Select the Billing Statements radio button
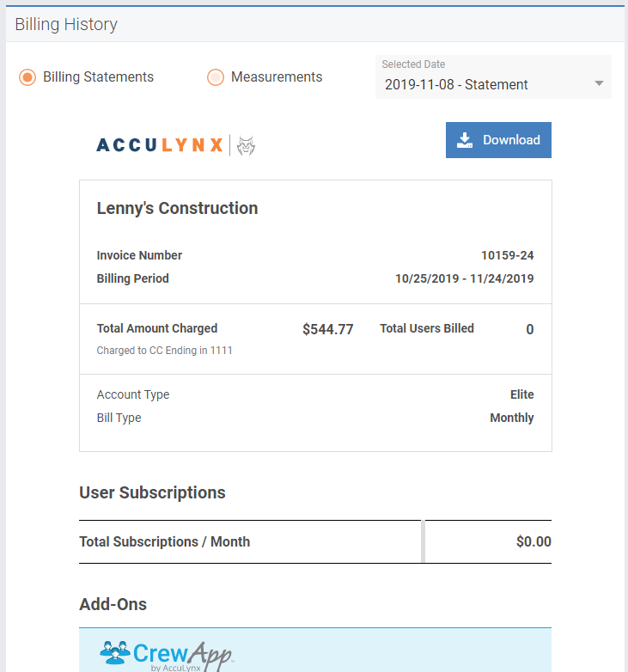628x672 pixels. pos(27,77)
